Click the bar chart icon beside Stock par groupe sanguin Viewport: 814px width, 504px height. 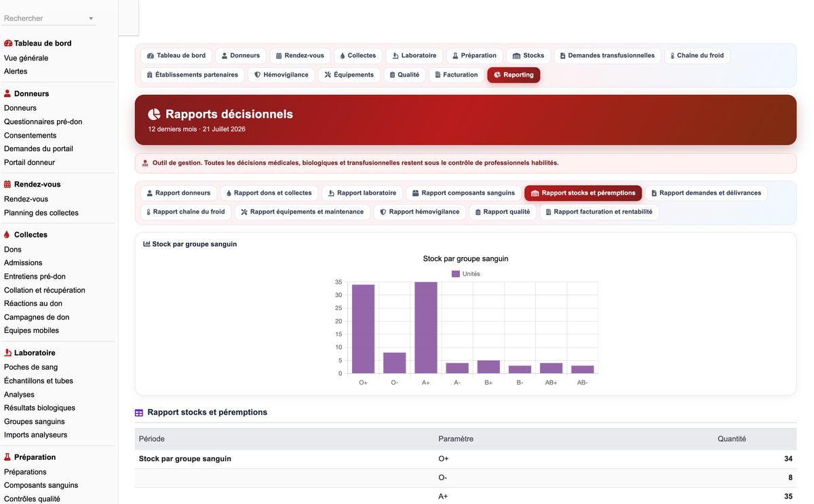(147, 244)
